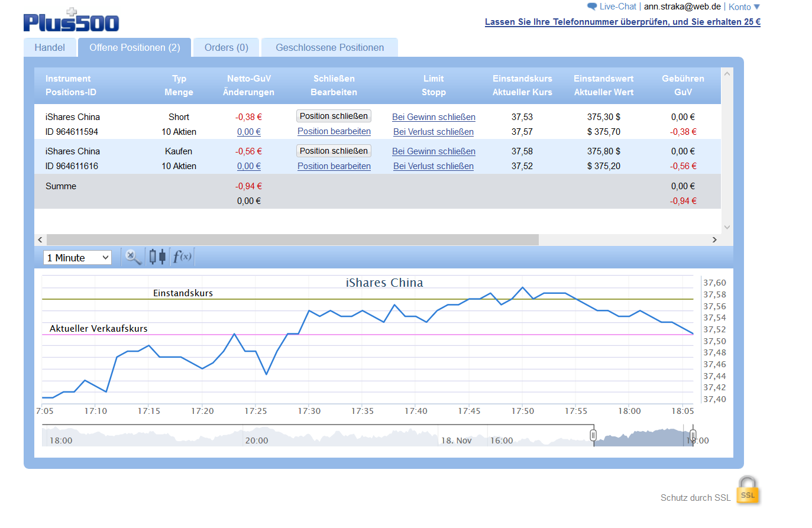Click the table's scroll up arrow
The image size is (812, 528).
727,73
